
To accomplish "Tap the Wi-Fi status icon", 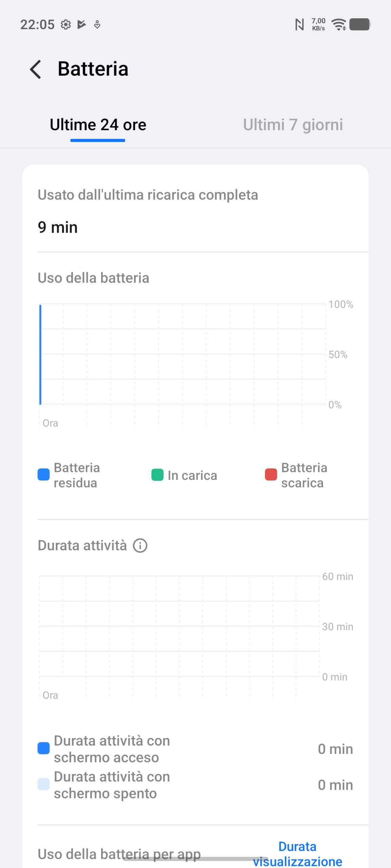I will coord(339,25).
